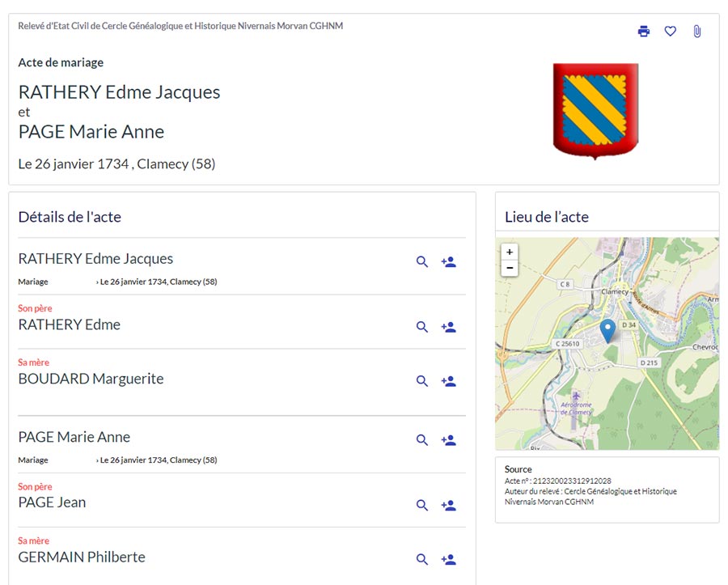Click the blue location marker on map

pos(607,330)
